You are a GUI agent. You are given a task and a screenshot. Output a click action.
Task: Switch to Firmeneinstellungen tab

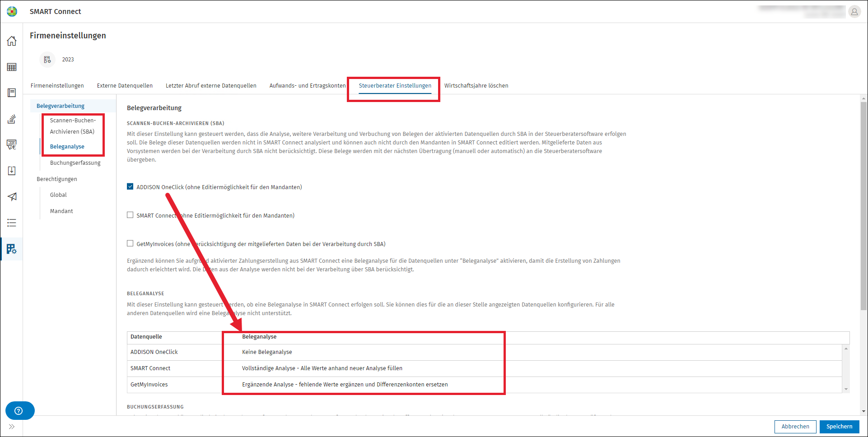57,86
